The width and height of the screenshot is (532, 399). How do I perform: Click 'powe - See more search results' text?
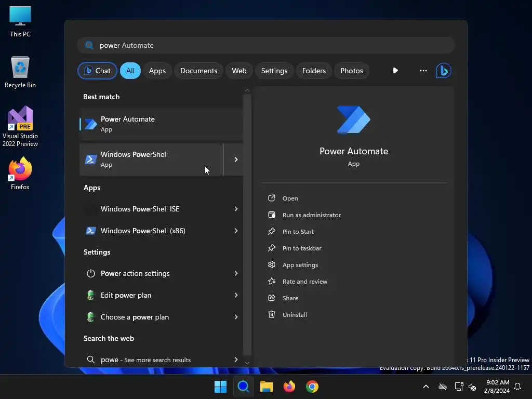145,360
